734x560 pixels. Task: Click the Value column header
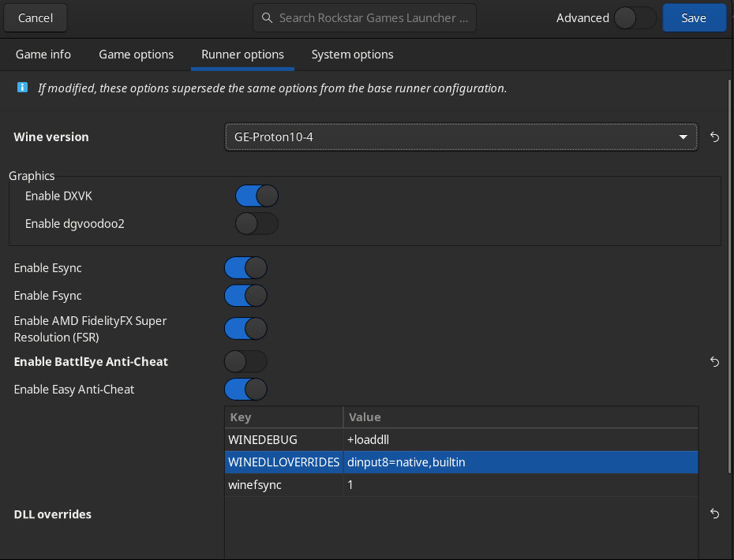pyautogui.click(x=521, y=417)
